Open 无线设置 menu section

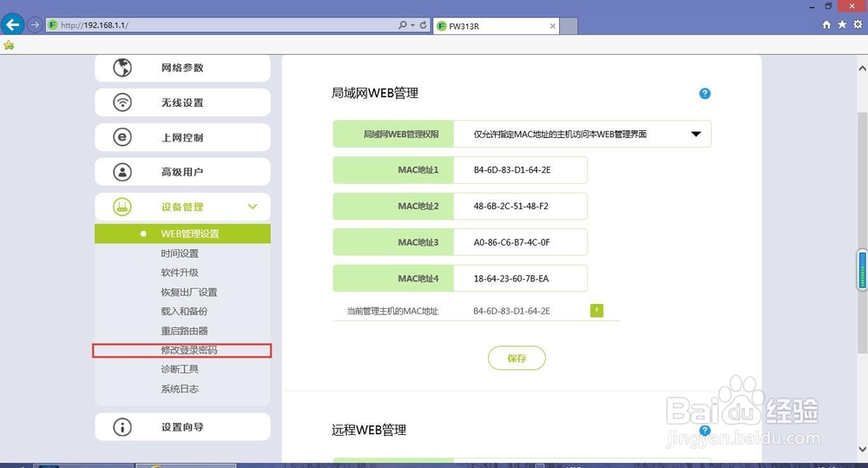click(x=182, y=102)
